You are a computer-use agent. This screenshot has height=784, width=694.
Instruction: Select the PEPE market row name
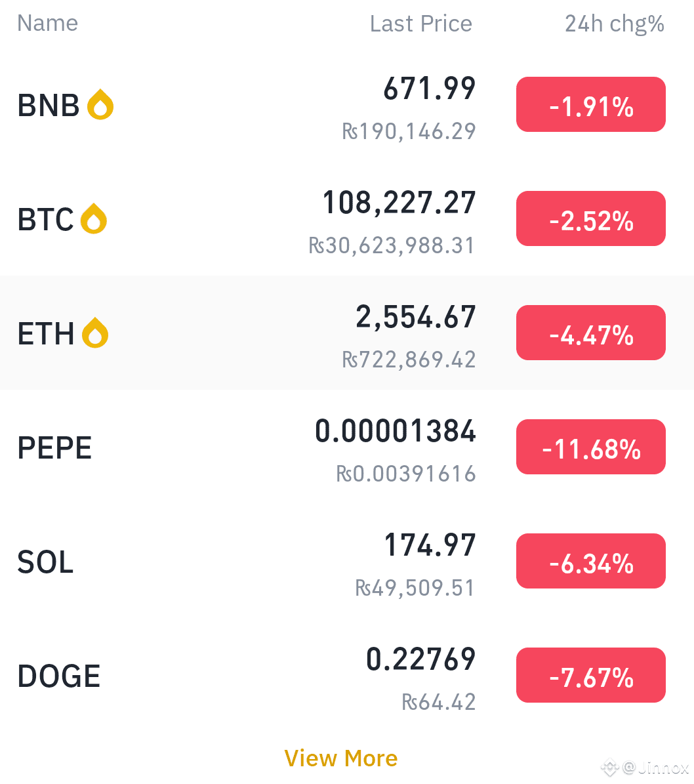tap(54, 447)
